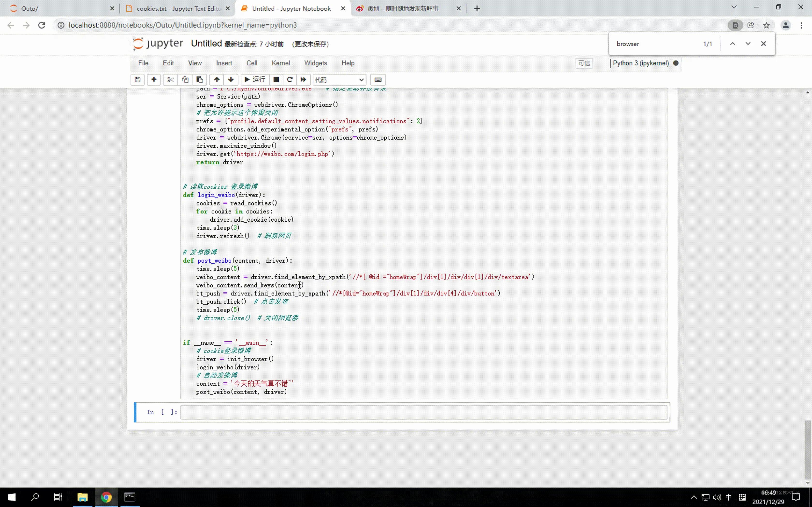Restart and run all fast-forward icon
812x507 pixels.
[303, 79]
